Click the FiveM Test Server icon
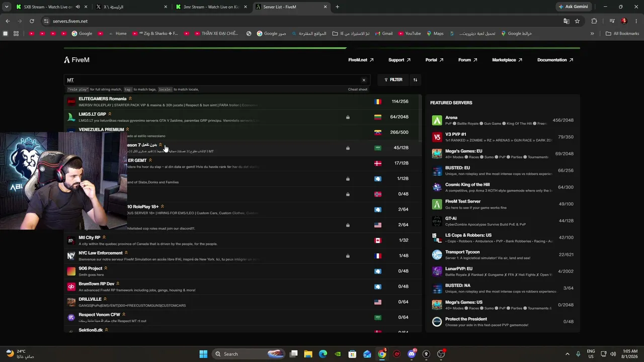 [437, 204]
